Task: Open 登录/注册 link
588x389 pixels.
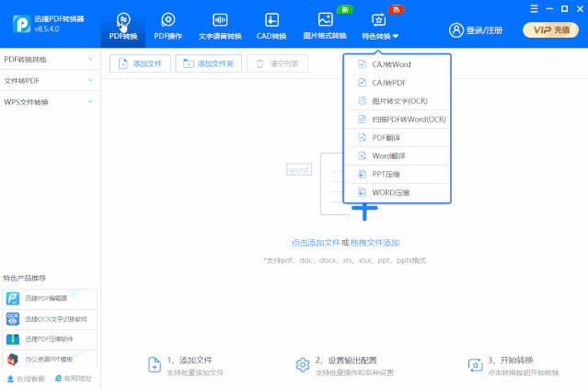Action: [x=484, y=30]
